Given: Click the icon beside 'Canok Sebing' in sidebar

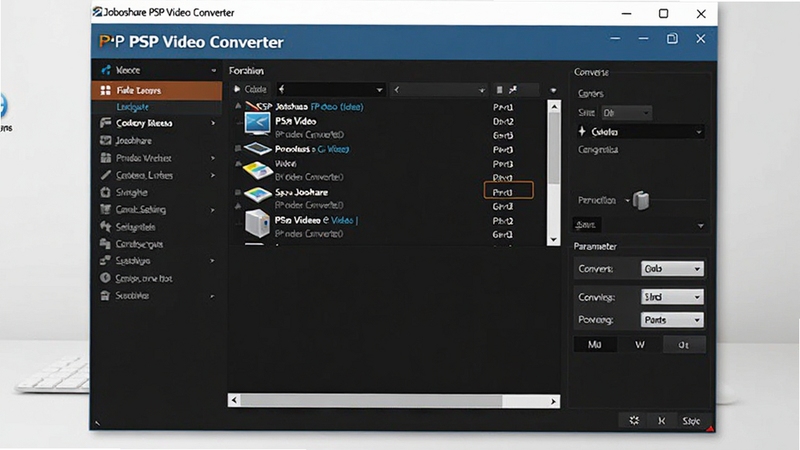Looking at the screenshot, I should coord(106,209).
